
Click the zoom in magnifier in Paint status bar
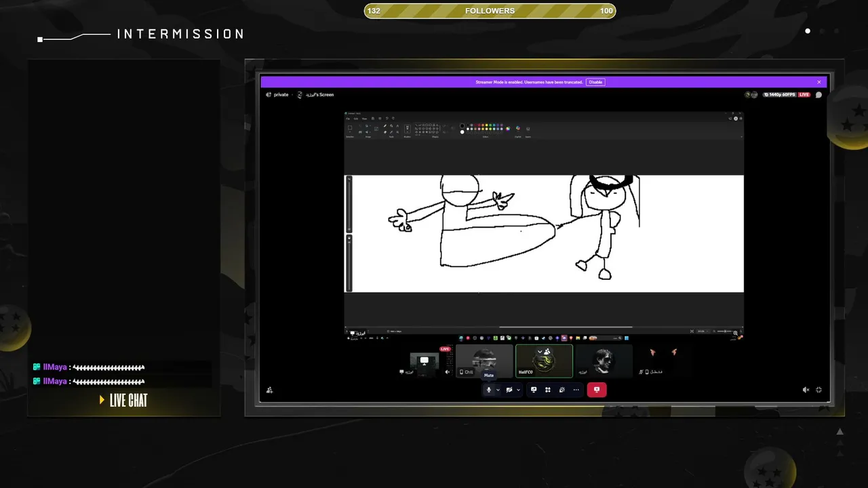[x=736, y=333]
